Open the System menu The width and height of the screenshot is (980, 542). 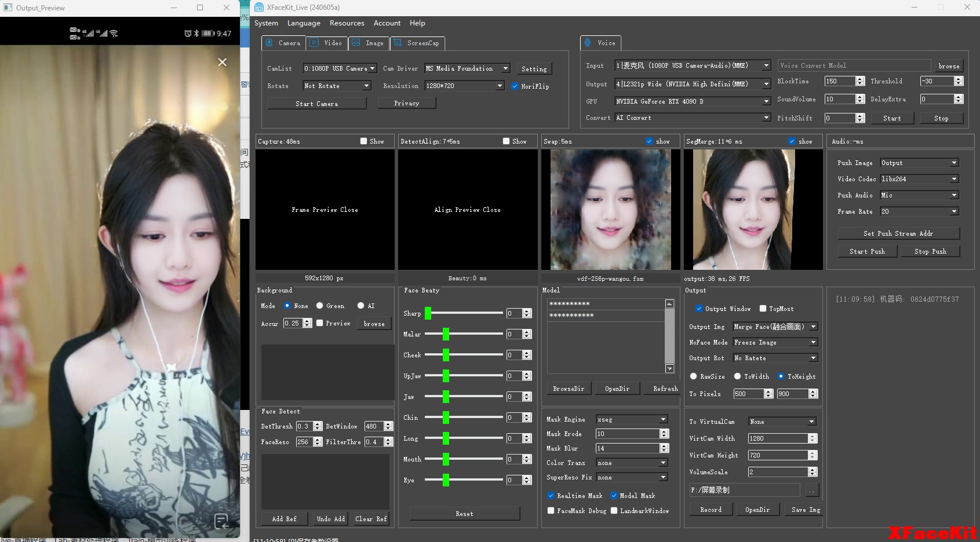(266, 23)
